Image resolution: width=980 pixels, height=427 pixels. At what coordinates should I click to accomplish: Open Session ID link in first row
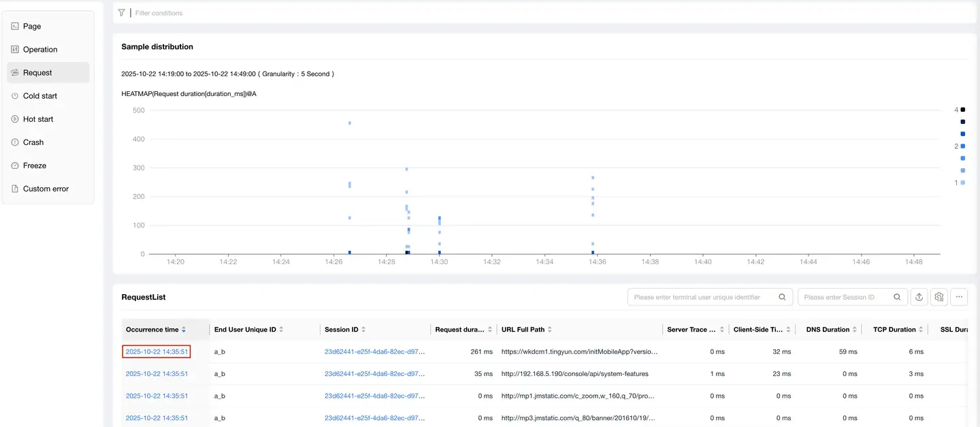point(374,352)
